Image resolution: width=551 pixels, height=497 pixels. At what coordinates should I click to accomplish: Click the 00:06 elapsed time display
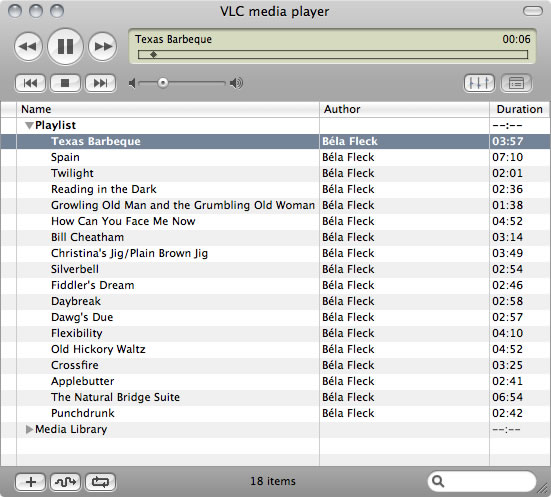(x=516, y=39)
